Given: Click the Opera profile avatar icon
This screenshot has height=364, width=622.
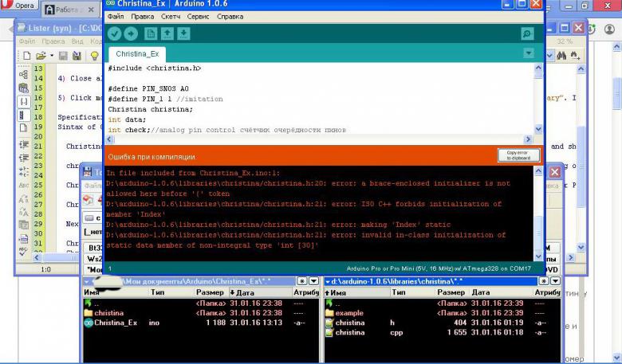Looking at the screenshot, I should (x=609, y=29).
